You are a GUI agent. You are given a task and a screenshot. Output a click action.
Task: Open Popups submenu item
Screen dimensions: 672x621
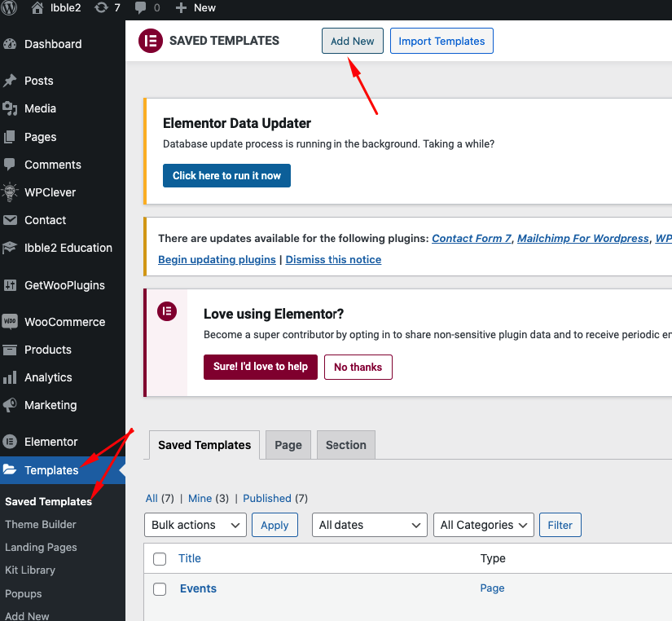click(23, 593)
